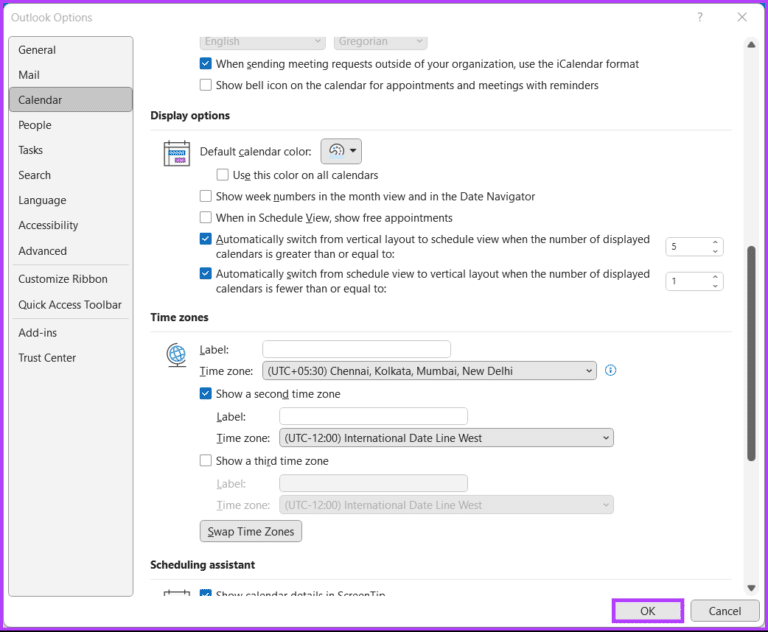The width and height of the screenshot is (768, 632).
Task: Select General in the options sidebar
Action: click(71, 50)
